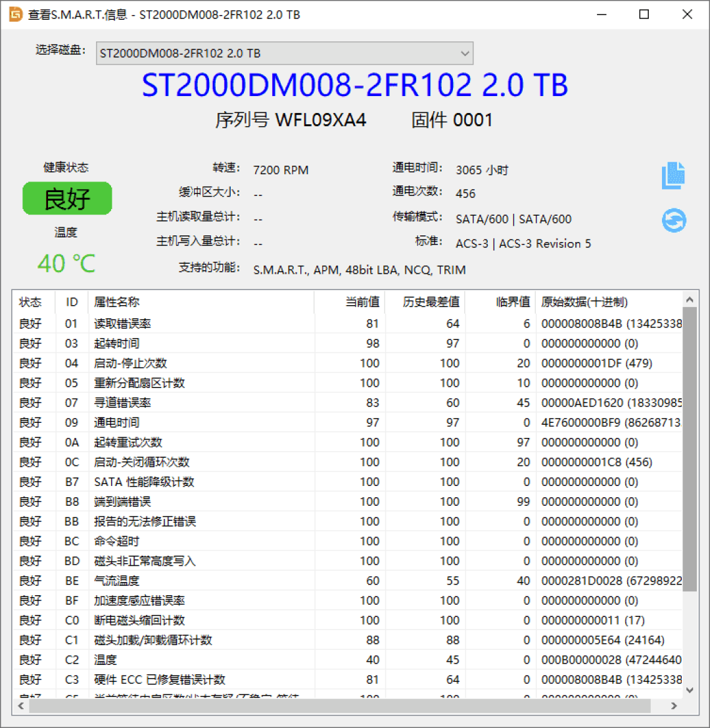Select the 起转重试次数 row
The height and width of the screenshot is (728, 710).
pyautogui.click(x=348, y=443)
